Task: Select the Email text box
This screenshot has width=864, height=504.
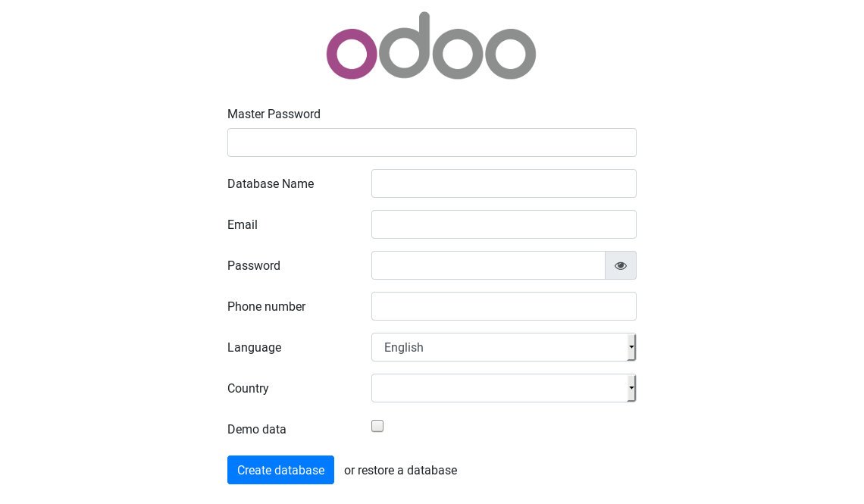Action: 504,224
